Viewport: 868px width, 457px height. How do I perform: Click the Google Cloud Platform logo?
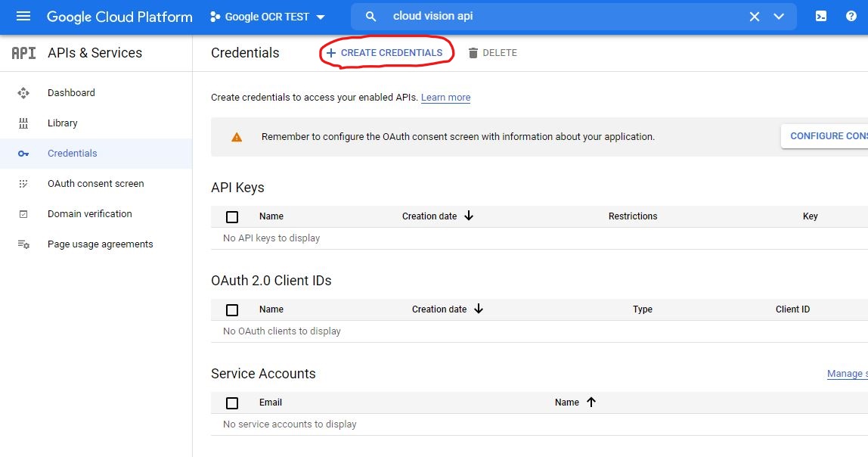coord(119,17)
